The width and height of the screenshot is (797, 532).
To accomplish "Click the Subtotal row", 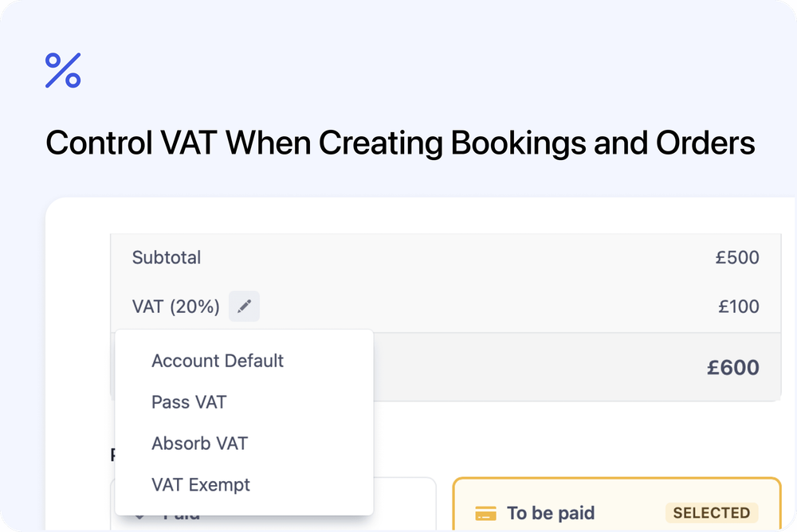I will (x=167, y=257).
